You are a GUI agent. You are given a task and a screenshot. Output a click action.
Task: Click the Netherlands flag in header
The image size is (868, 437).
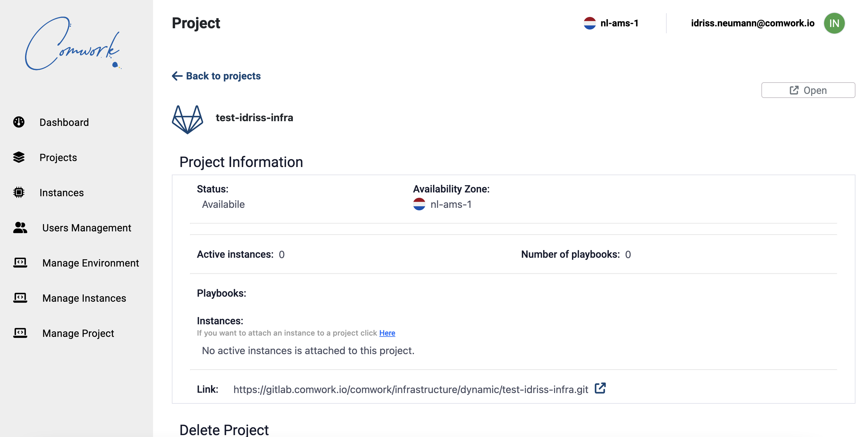[590, 23]
